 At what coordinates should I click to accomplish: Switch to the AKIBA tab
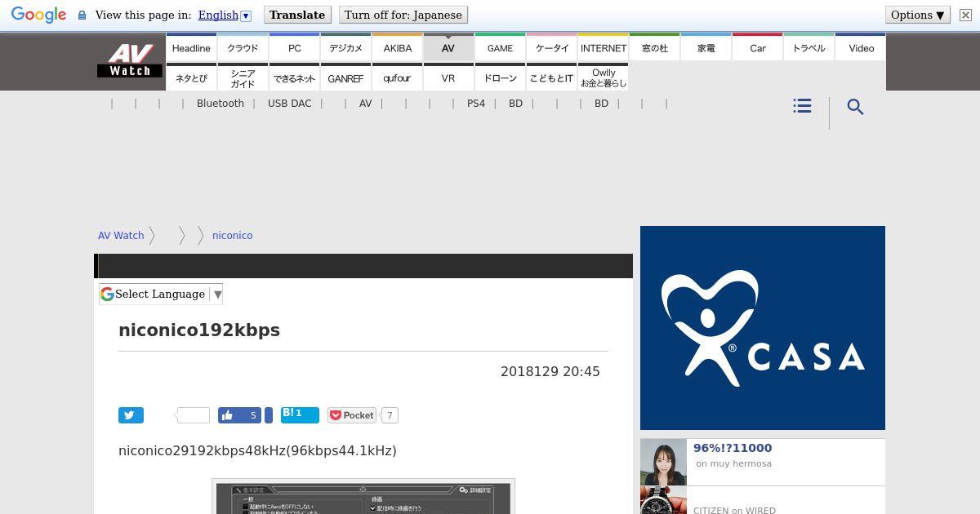[x=397, y=47]
